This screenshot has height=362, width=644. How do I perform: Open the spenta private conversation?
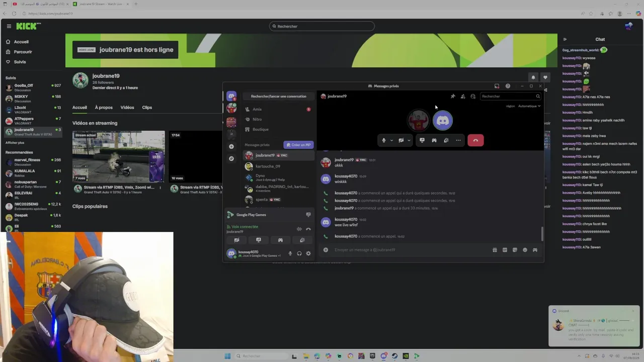click(278, 199)
